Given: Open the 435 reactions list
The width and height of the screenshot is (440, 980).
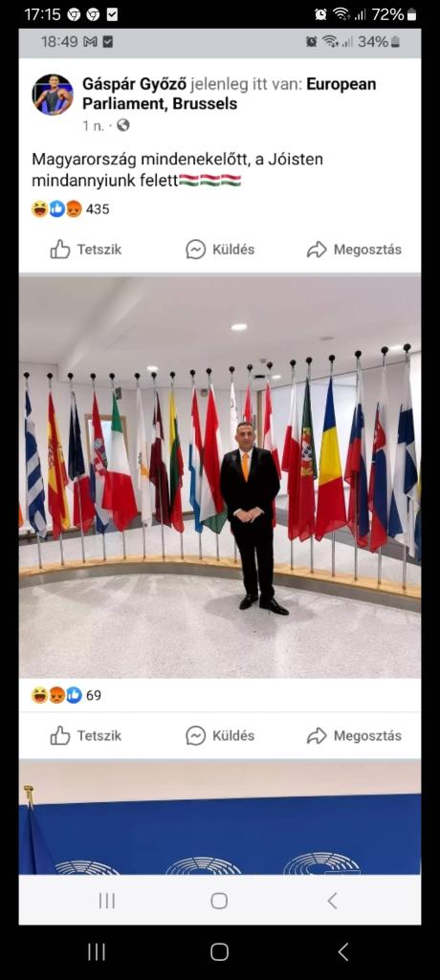Looking at the screenshot, I should pos(71,208).
